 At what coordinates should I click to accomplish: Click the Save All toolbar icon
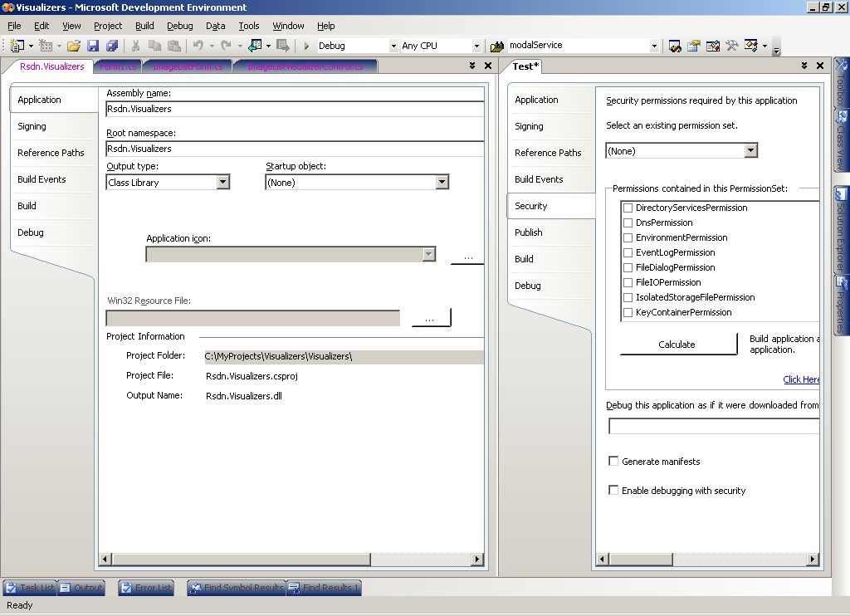112,46
